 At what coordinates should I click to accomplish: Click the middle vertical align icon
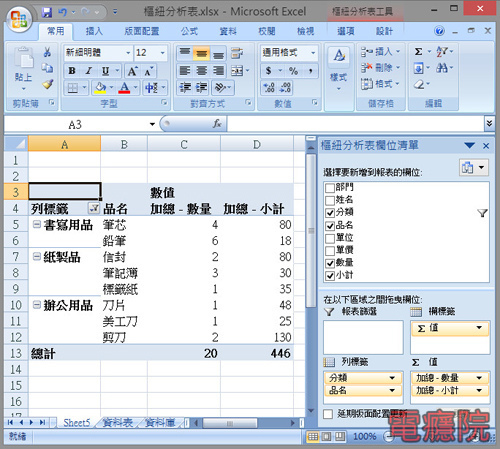tap(201, 53)
